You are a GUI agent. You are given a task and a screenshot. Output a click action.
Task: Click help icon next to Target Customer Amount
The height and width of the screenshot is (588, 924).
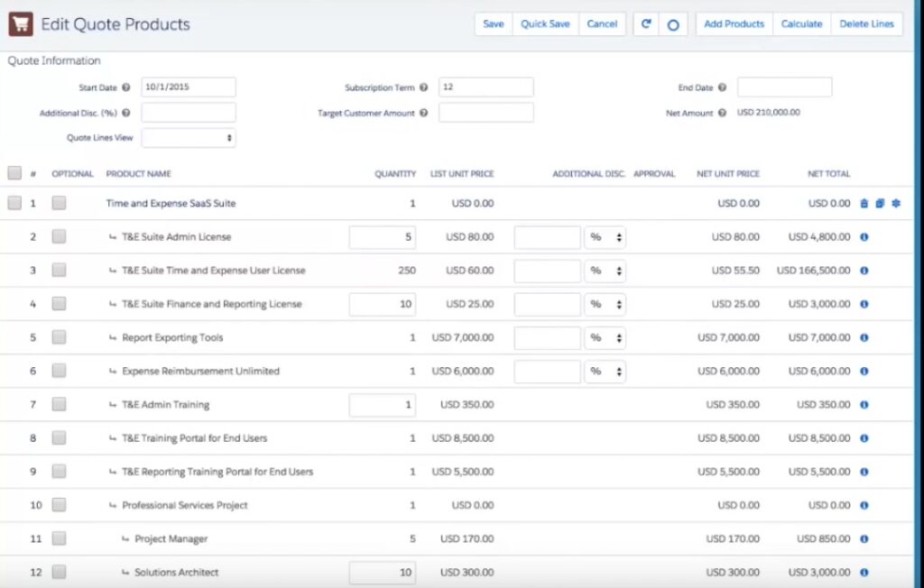pos(423,113)
